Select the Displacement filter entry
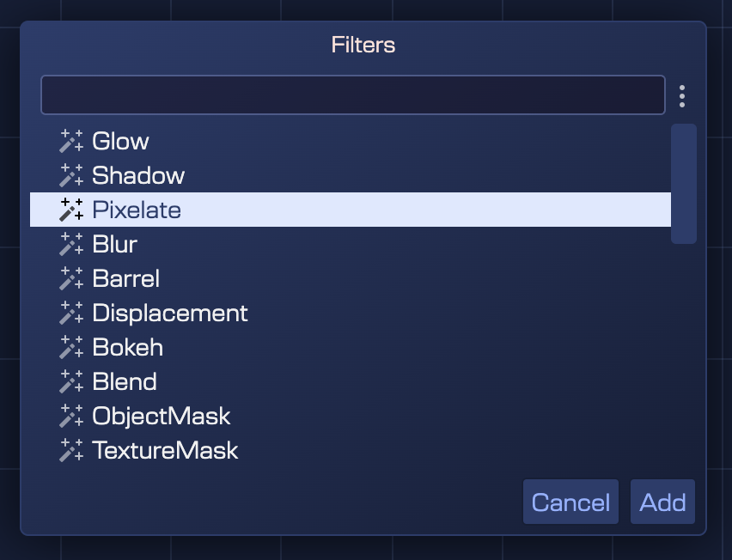This screenshot has height=560, width=732. coord(170,313)
